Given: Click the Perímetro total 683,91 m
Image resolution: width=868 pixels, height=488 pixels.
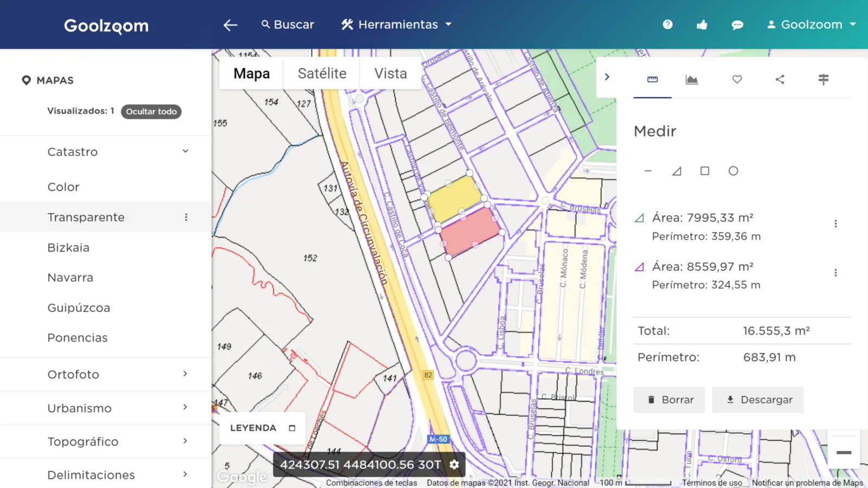Looking at the screenshot, I should [x=769, y=357].
